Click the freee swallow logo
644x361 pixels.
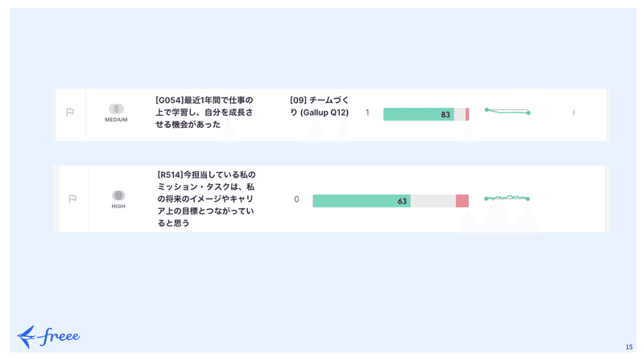coord(48,336)
